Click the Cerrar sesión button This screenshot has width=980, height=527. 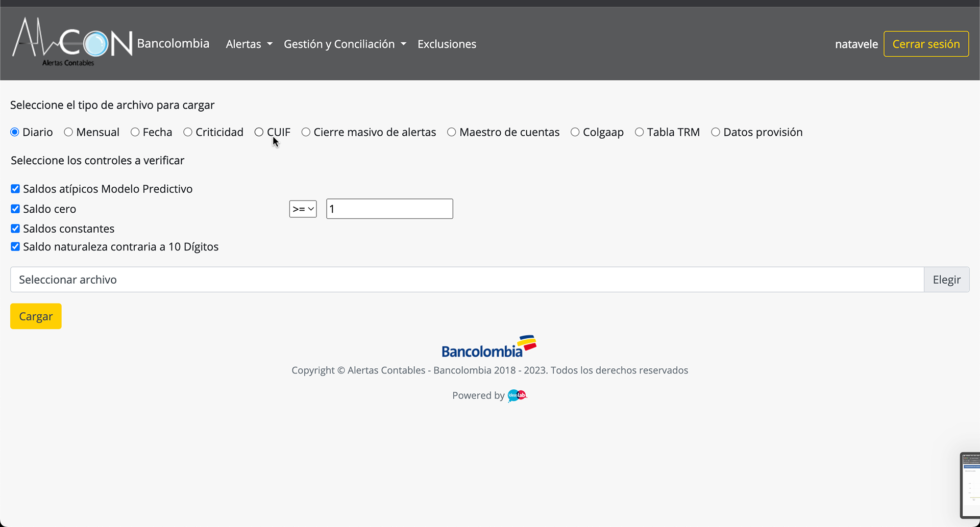tap(926, 44)
